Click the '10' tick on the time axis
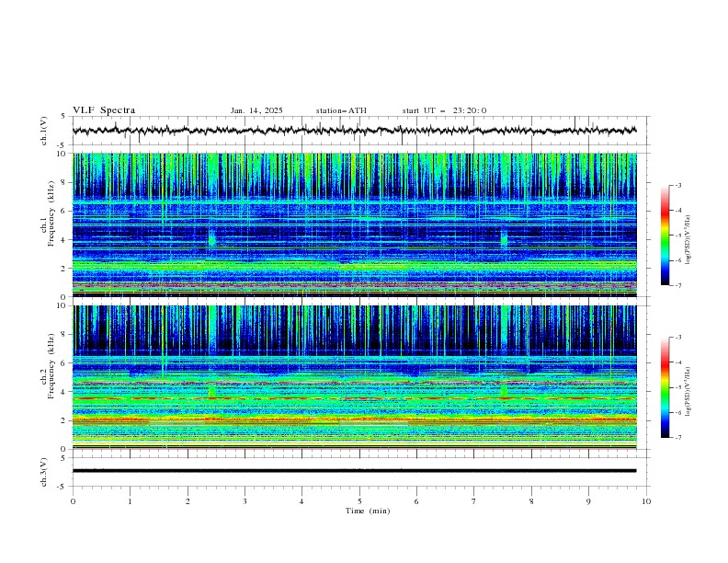Viewport: 728px width, 563px height. tap(646, 501)
